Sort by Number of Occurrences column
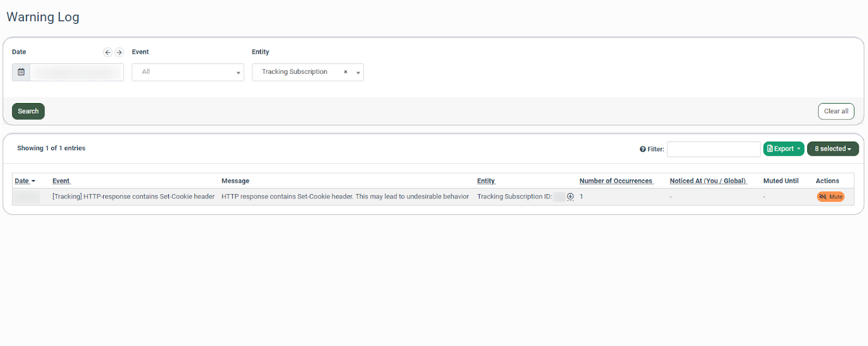This screenshot has height=346, width=868. (616, 181)
